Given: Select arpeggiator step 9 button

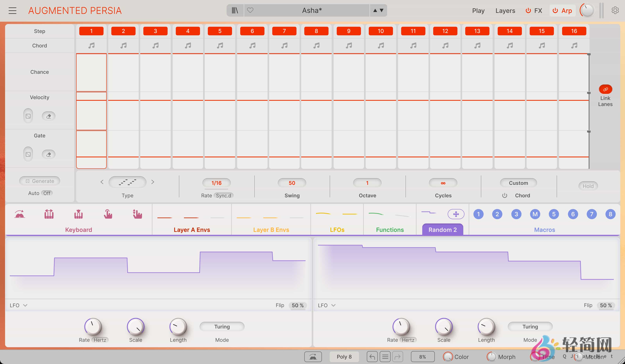Looking at the screenshot, I should pyautogui.click(x=348, y=31).
